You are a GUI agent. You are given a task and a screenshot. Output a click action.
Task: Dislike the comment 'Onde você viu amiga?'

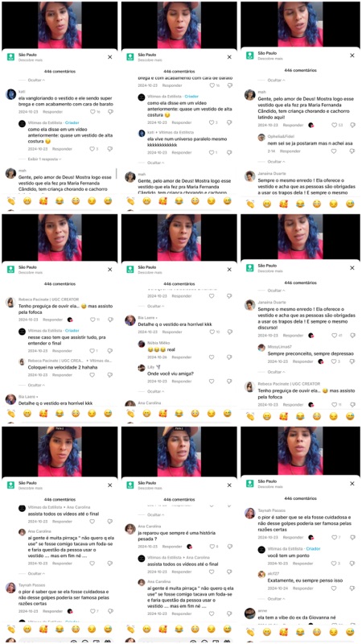click(229, 381)
